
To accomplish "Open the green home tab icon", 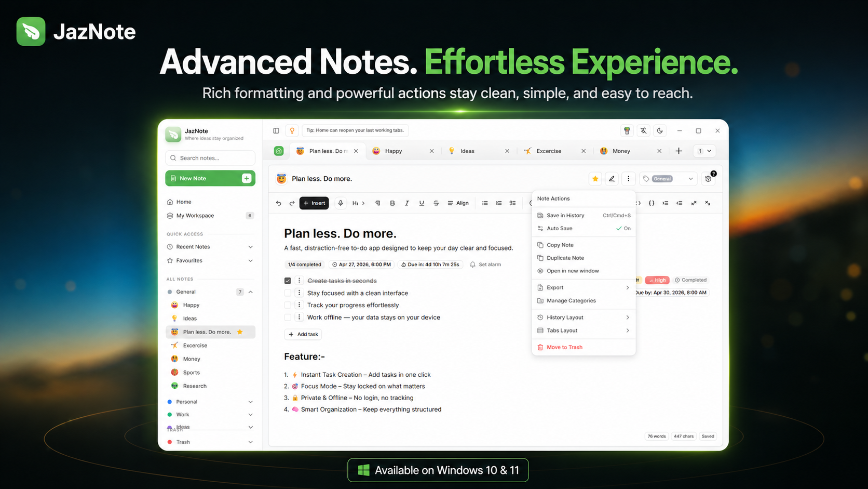I will 279,151.
